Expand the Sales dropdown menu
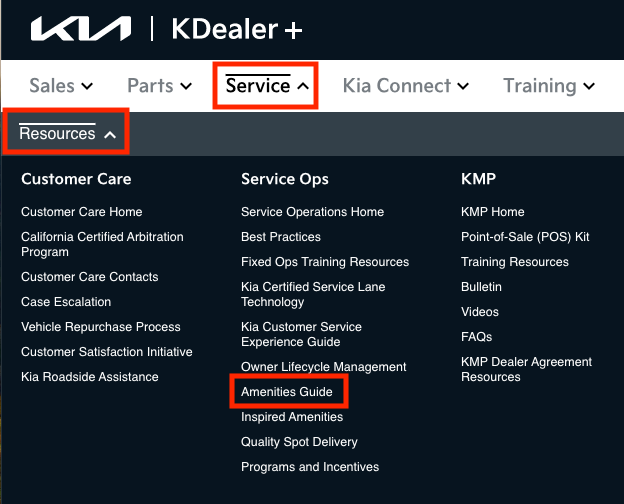 (x=61, y=86)
